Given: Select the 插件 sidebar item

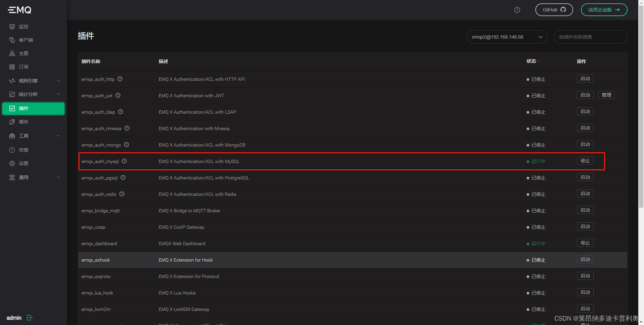Looking at the screenshot, I should pyautogui.click(x=34, y=108).
